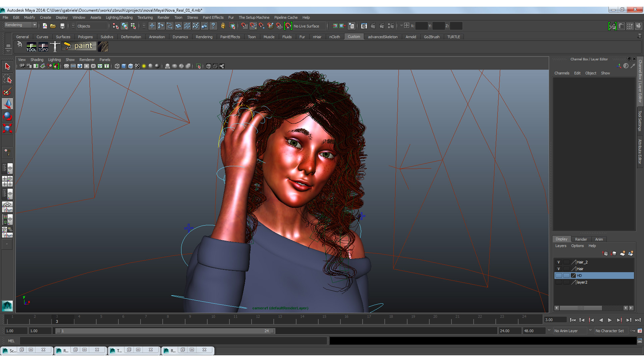This screenshot has width=644, height=362.
Task: Open the Rendering menu set dropdown
Action: point(20,25)
